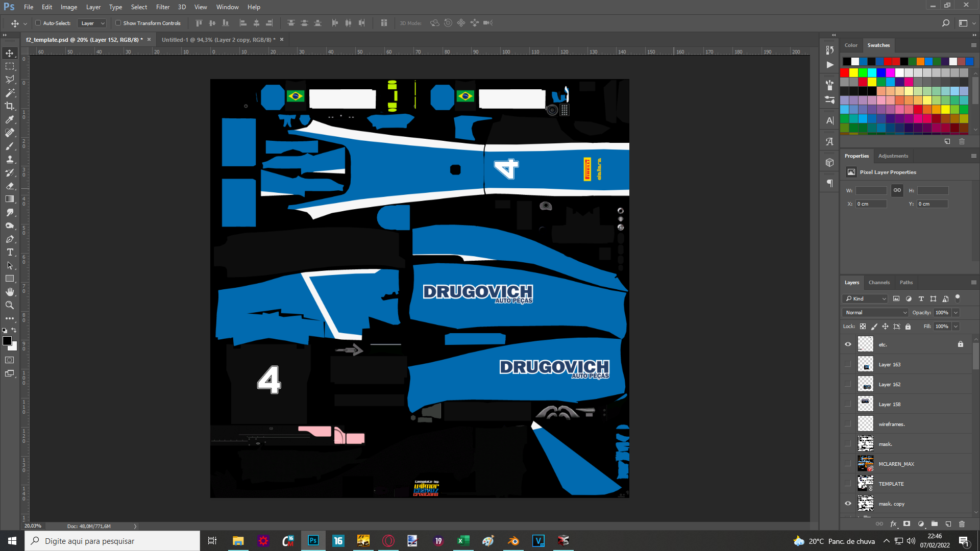The height and width of the screenshot is (551, 980).
Task: Select the Smudge tool
Action: tap(10, 212)
